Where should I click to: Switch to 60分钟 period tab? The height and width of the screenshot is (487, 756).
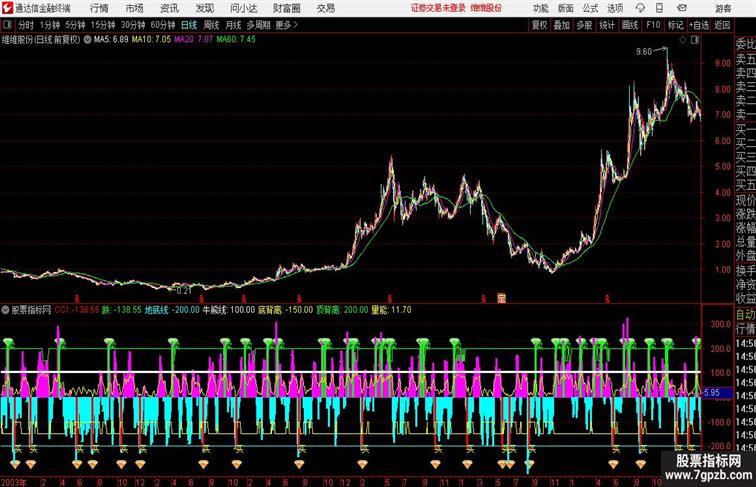(163, 25)
